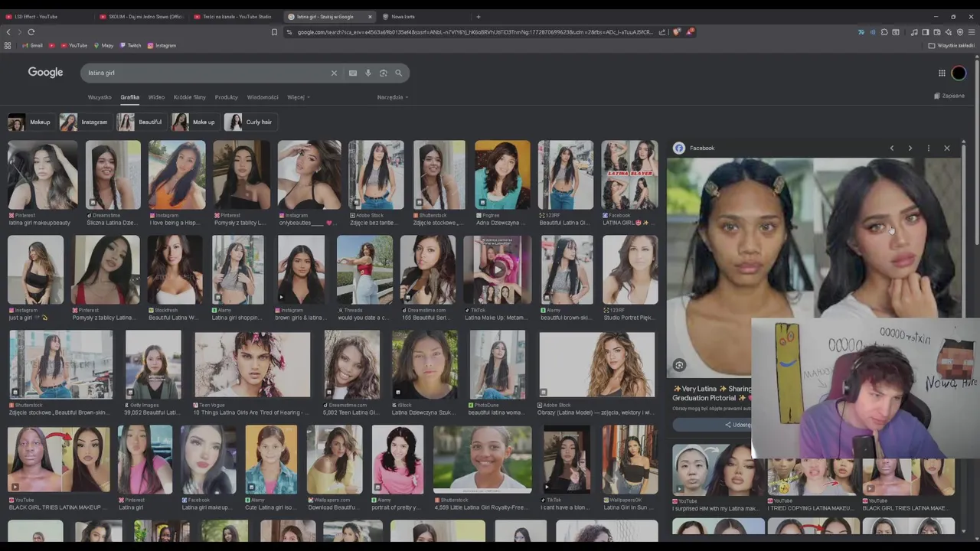This screenshot has height=551, width=980.
Task: Close the latina girl Google tab
Action: pos(370,17)
